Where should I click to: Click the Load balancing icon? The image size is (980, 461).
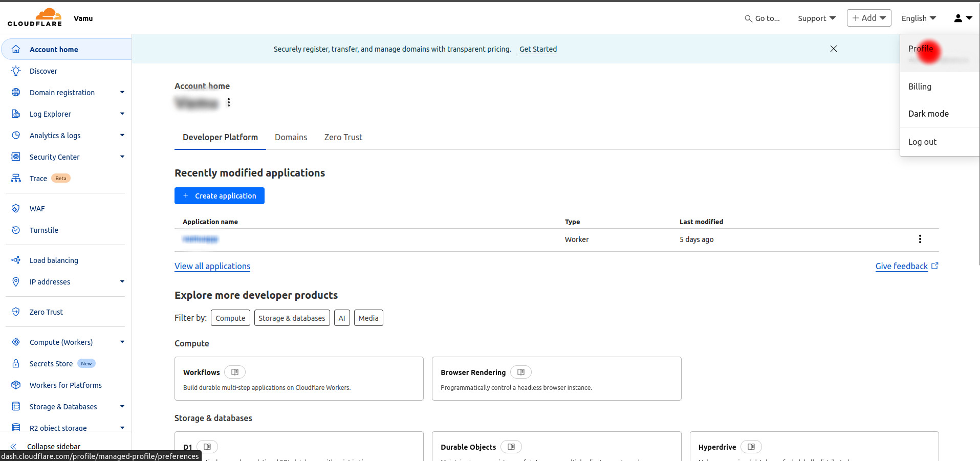click(16, 260)
